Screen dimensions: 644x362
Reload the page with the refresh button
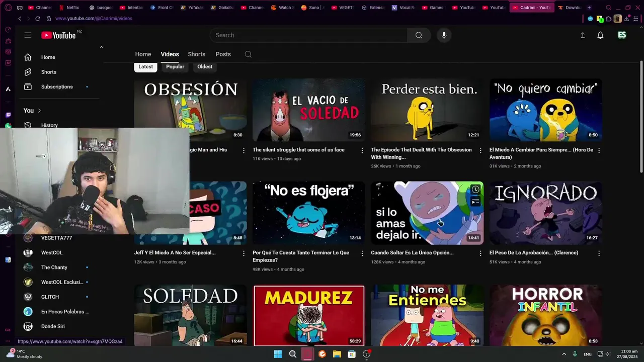click(x=38, y=19)
